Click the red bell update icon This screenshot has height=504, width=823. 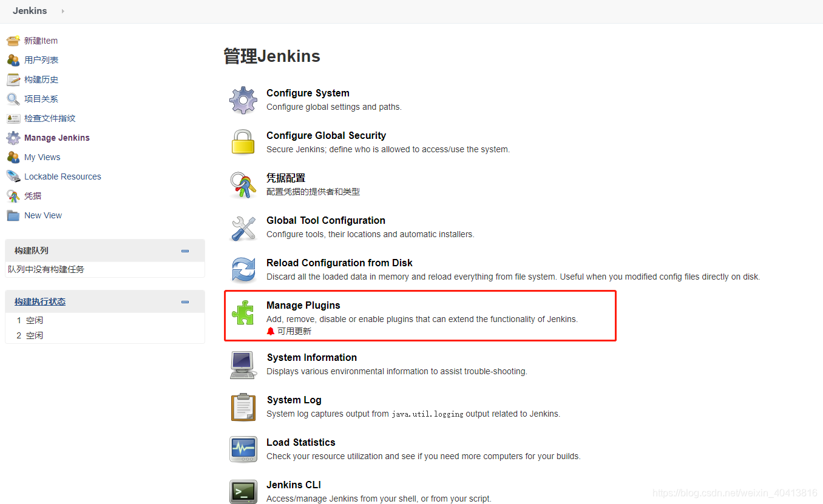coord(271,331)
